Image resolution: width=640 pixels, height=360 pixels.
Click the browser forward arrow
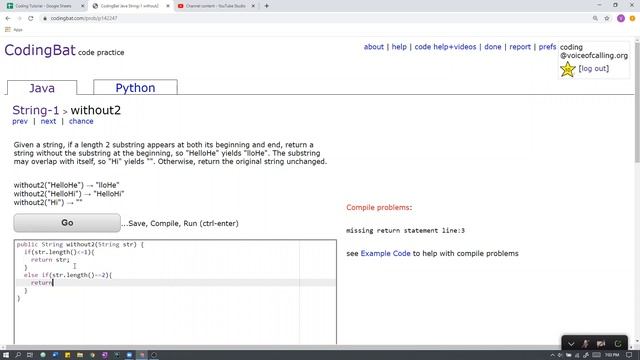tap(19, 18)
